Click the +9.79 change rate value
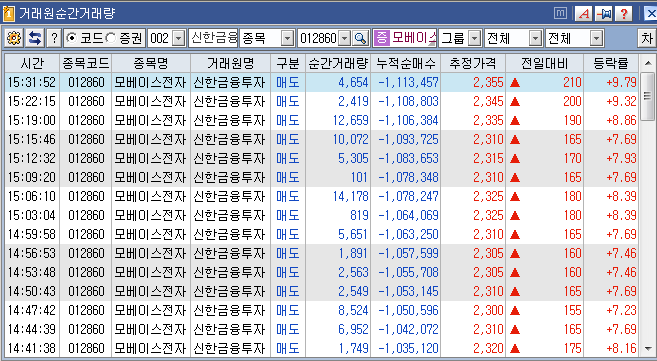Image resolution: width=657 pixels, height=361 pixels. (x=621, y=82)
